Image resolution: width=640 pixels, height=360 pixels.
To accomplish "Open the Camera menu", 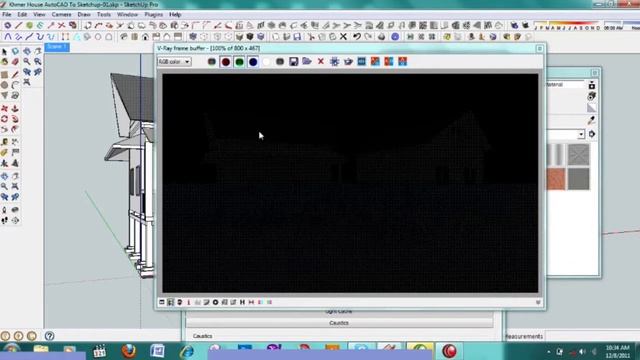I will coord(61,14).
